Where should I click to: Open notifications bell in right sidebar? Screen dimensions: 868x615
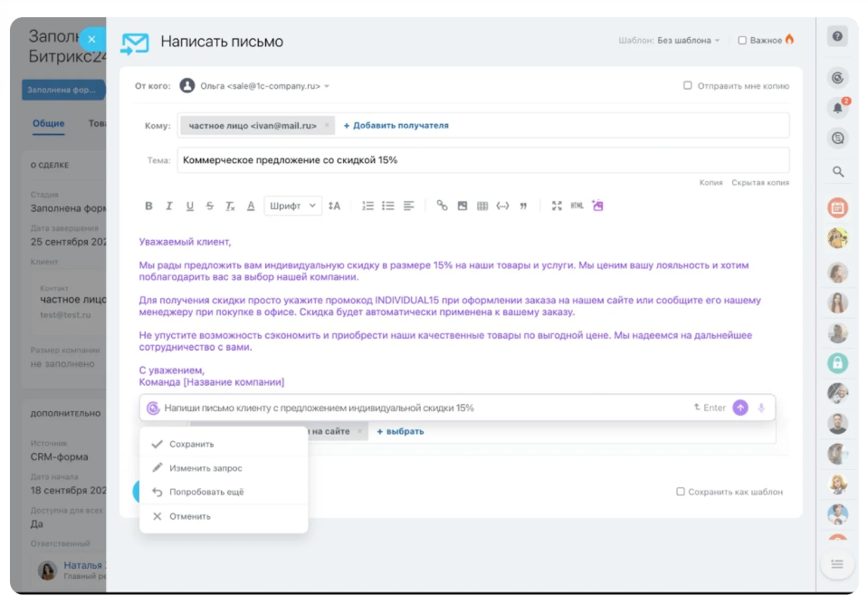838,108
